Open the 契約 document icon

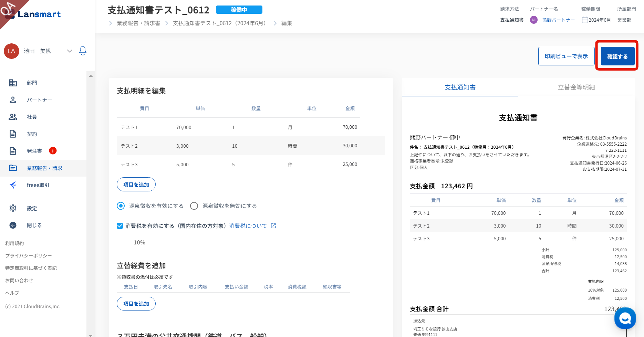13,134
